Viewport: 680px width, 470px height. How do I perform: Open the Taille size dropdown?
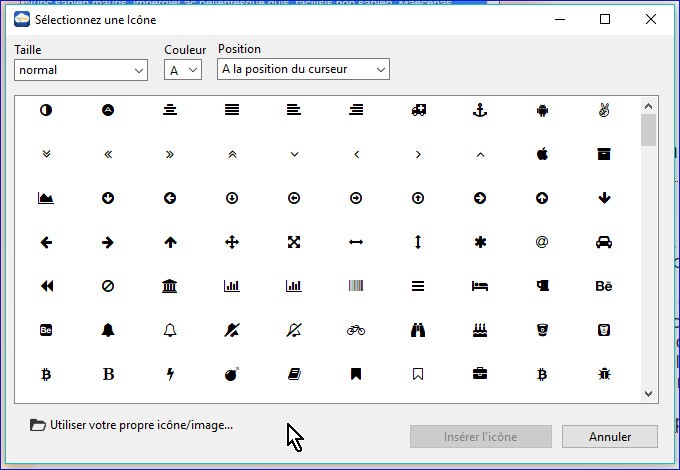(x=81, y=70)
